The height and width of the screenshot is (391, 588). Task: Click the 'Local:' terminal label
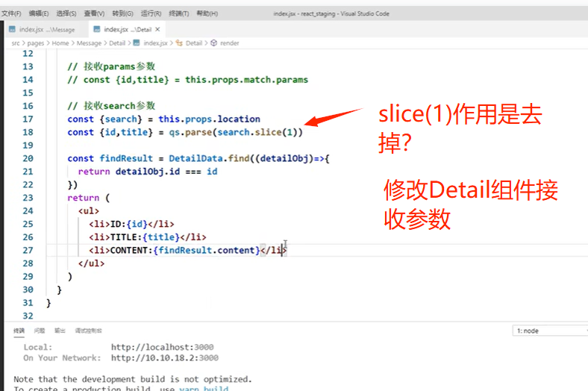click(38, 347)
